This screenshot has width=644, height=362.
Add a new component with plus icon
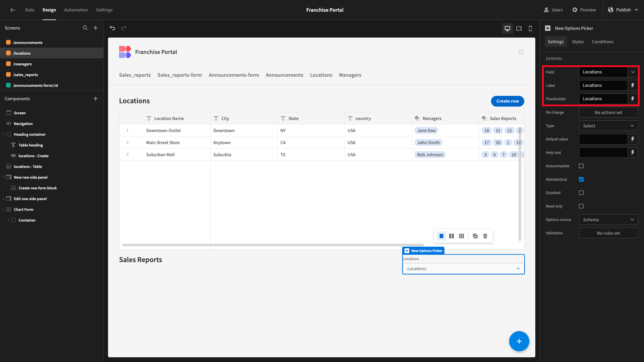(96, 99)
